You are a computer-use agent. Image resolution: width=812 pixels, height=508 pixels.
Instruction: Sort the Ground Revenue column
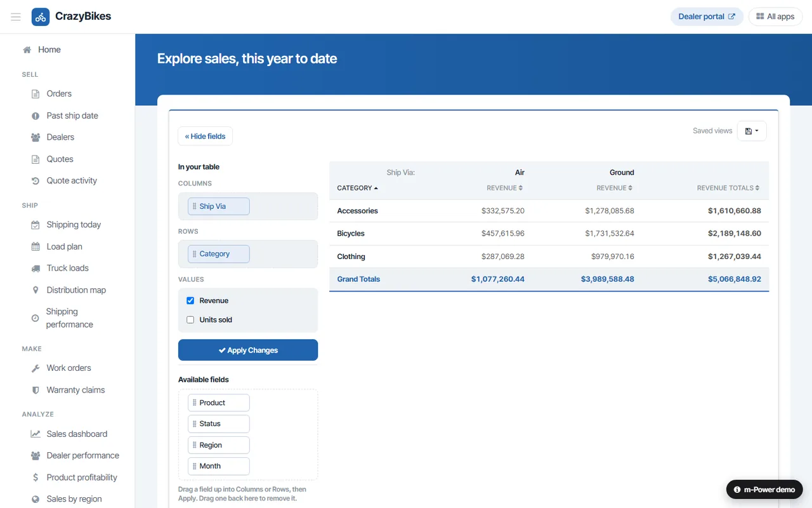coord(614,188)
